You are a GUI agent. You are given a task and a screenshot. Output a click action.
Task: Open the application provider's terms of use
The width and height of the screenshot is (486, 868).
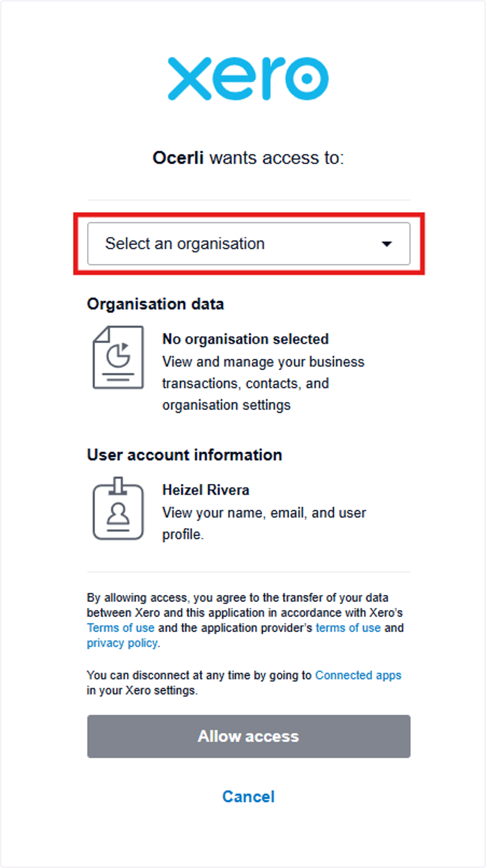click(x=348, y=628)
